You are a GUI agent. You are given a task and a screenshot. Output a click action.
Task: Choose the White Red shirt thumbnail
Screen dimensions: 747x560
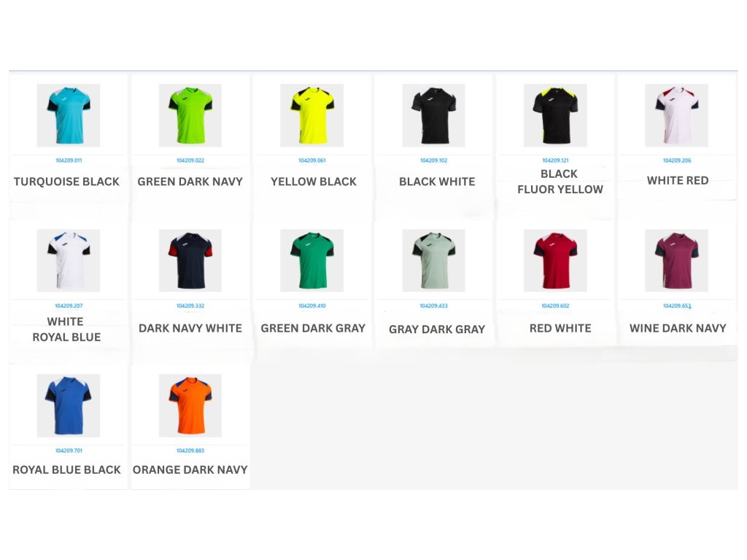pyautogui.click(x=677, y=115)
